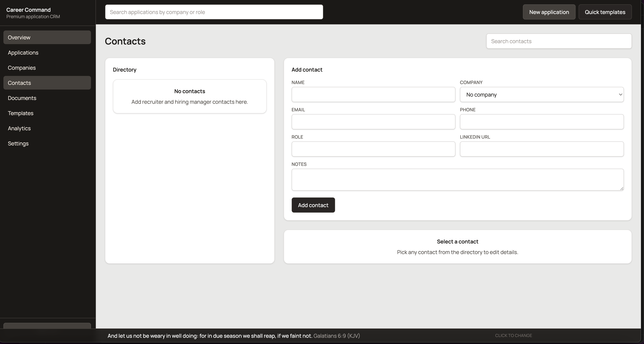The width and height of the screenshot is (644, 344).
Task: Go to Settings
Action: [x=47, y=143]
